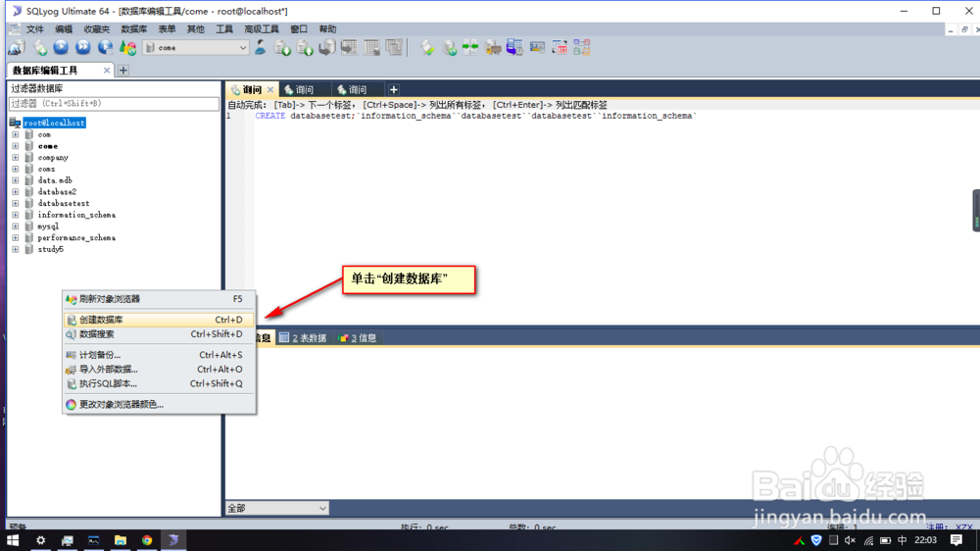980x551 pixels.
Task: Choose 刷新对象浏览器 from context menu
Action: (159, 299)
